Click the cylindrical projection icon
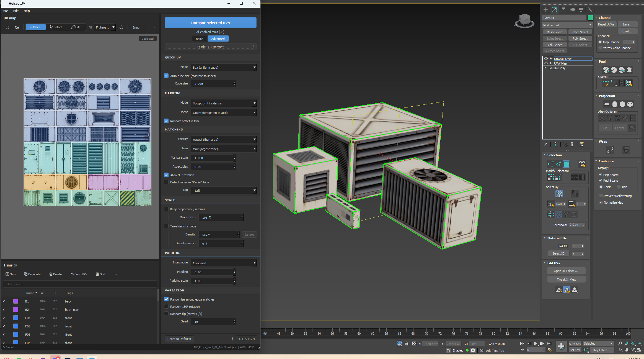Viewport: 644px width, 359px height. pyautogui.click(x=615, y=104)
